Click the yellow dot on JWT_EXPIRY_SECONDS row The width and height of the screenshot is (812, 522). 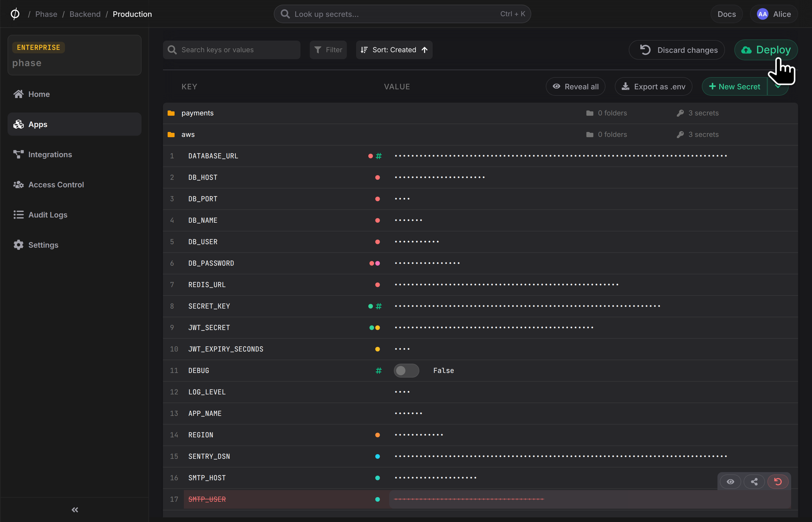click(x=377, y=349)
